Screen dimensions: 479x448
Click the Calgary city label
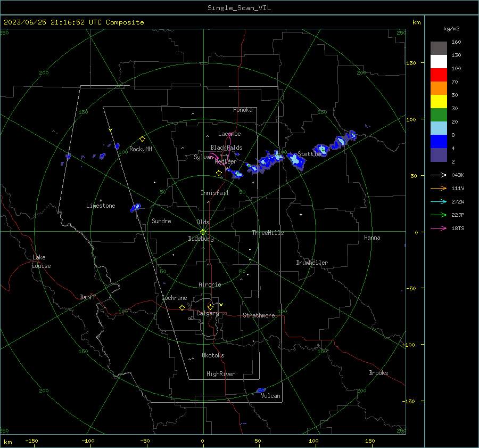(208, 313)
